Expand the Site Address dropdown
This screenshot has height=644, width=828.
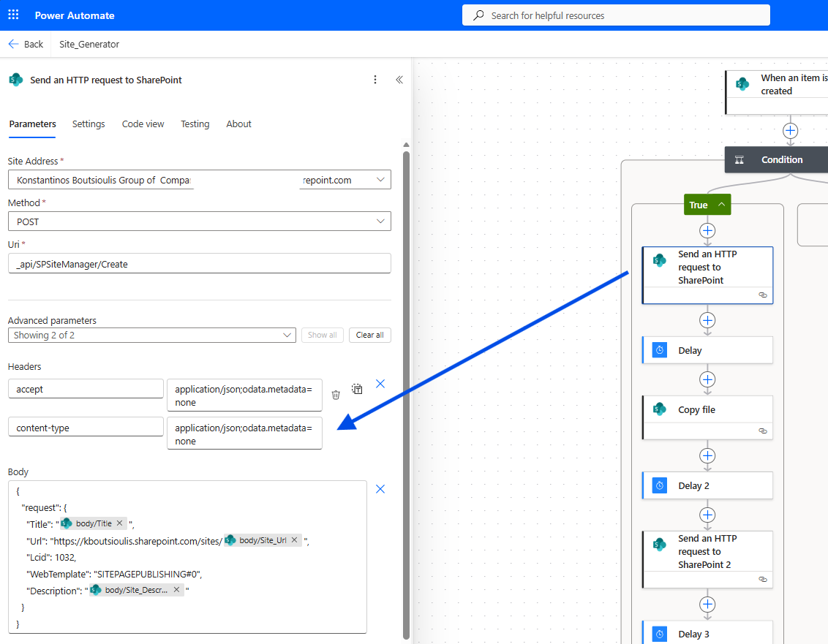pyautogui.click(x=380, y=180)
